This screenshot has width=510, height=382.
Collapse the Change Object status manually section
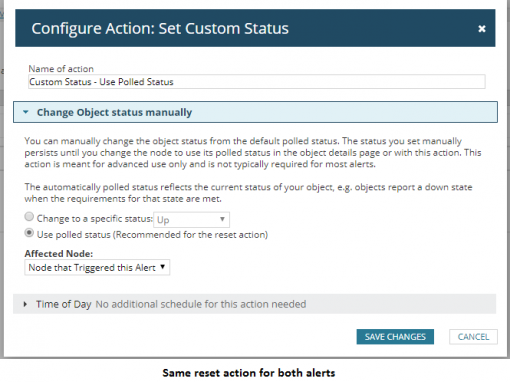point(255,112)
